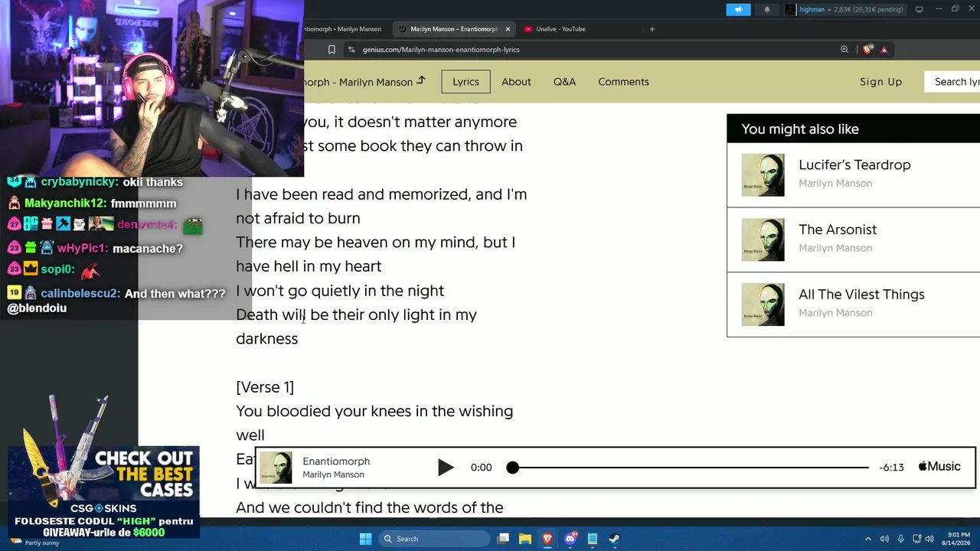
Task: Click All The Vilest Things album thumbnail
Action: [763, 305]
